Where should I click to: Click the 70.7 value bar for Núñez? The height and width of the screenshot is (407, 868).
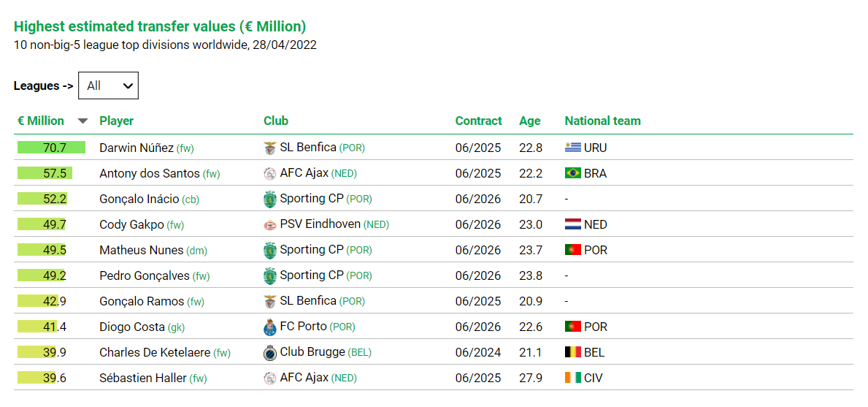52,148
